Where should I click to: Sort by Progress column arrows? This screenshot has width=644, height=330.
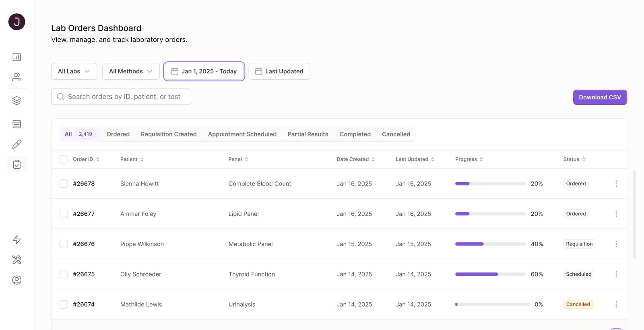481,159
